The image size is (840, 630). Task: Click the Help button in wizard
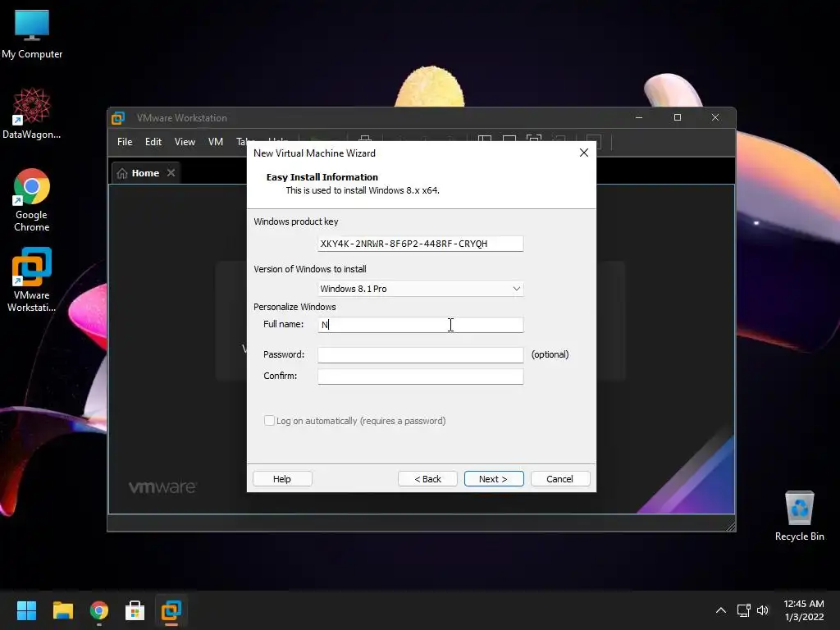point(282,479)
